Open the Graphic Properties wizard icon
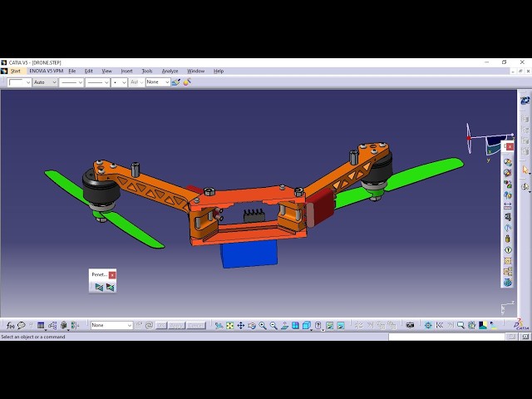The width and height of the screenshot is (532, 399). 187,82
